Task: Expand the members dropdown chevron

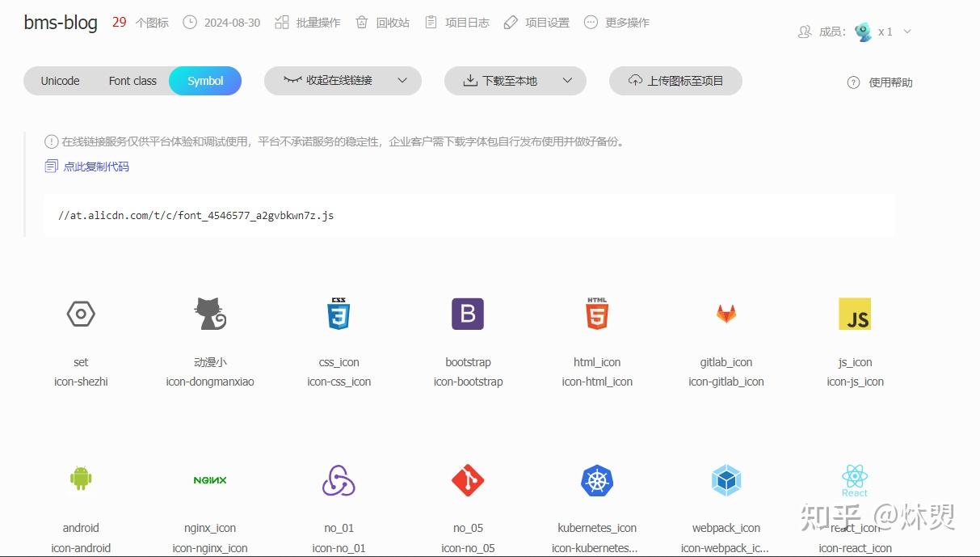Action: click(906, 32)
